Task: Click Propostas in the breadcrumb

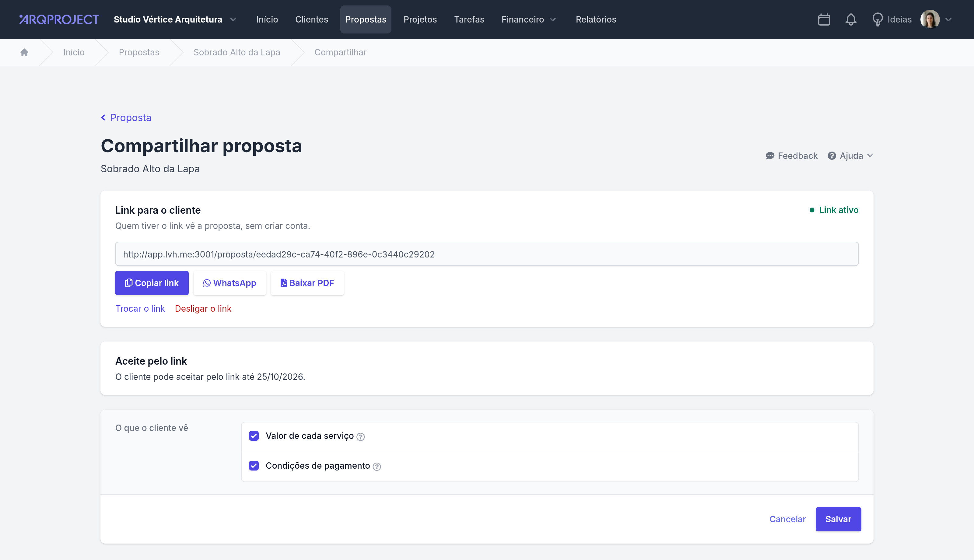Action: pos(139,52)
